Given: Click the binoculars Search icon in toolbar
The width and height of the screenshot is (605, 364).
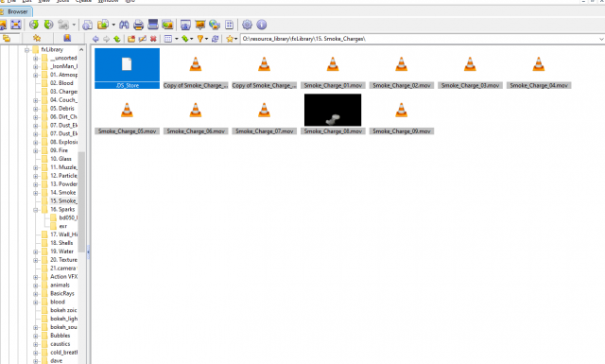Looking at the screenshot, I should tap(124, 25).
